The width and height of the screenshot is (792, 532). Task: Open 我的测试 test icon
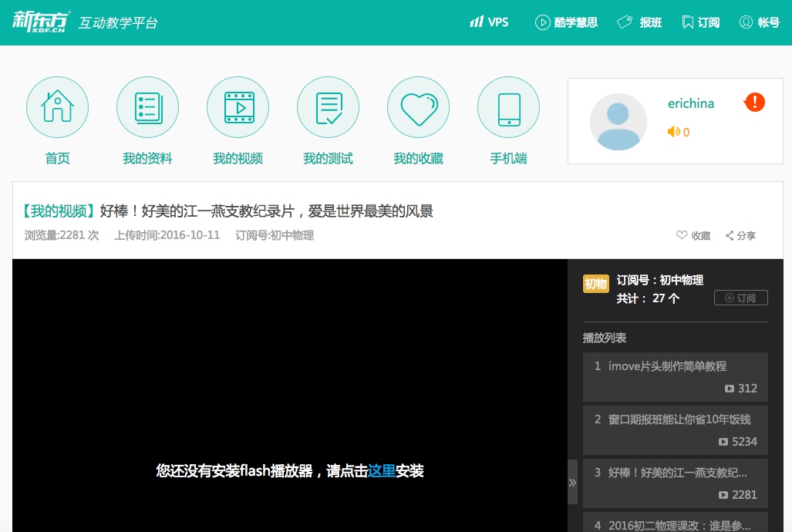pos(328,108)
